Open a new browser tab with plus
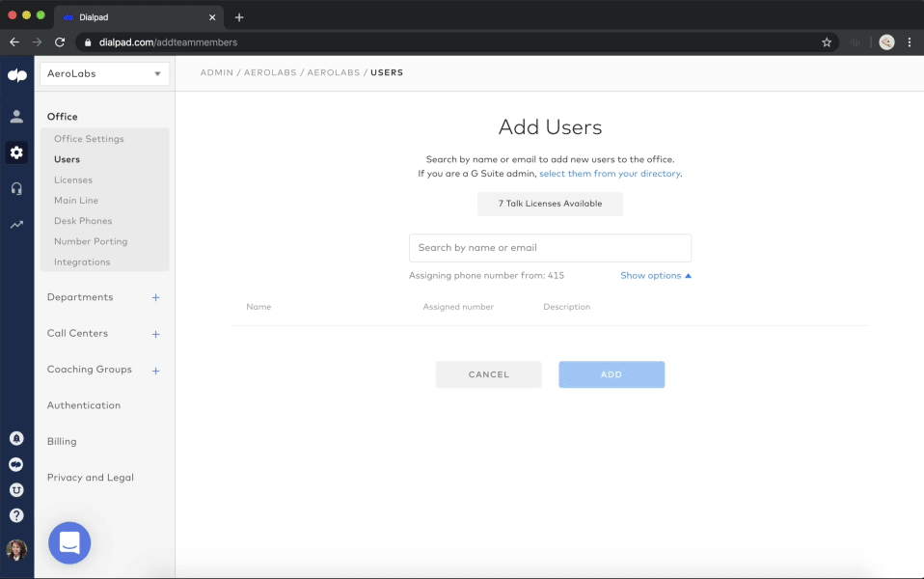Viewport: 924px width, 579px height. [239, 17]
